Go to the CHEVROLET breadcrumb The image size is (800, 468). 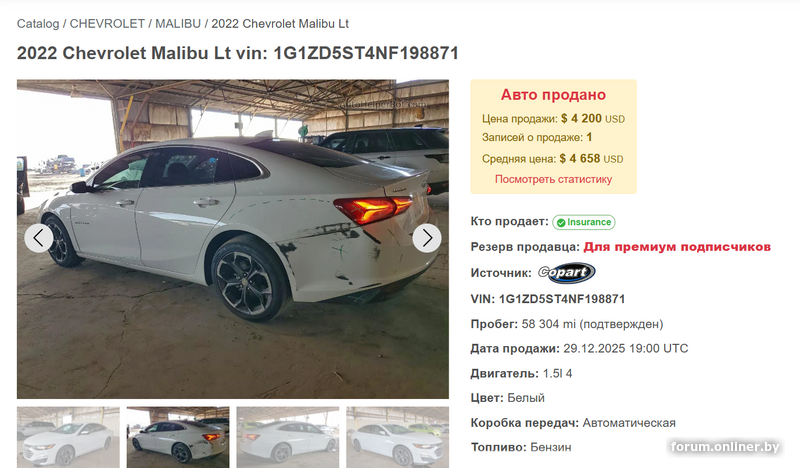107,24
